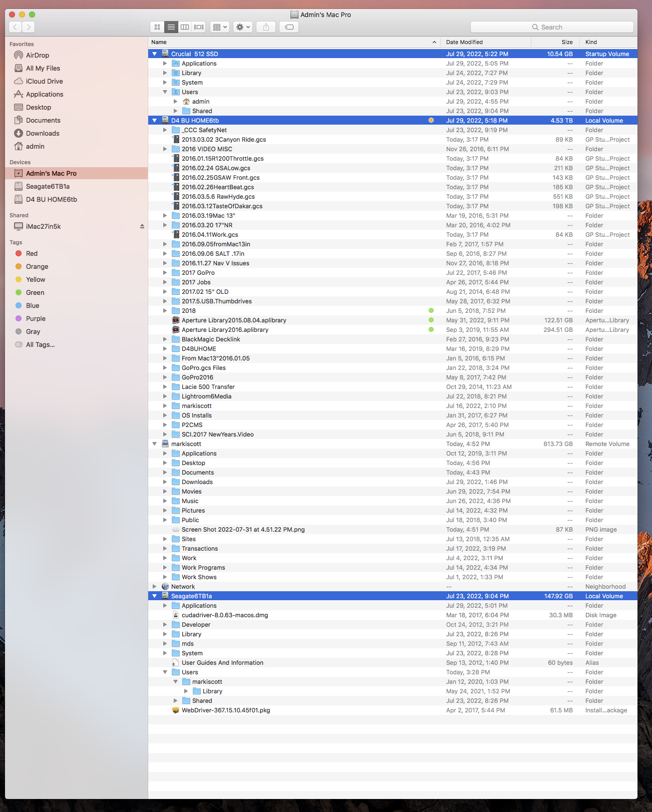652x812 pixels.
Task: Select the Work Programs folder
Action: click(x=203, y=567)
